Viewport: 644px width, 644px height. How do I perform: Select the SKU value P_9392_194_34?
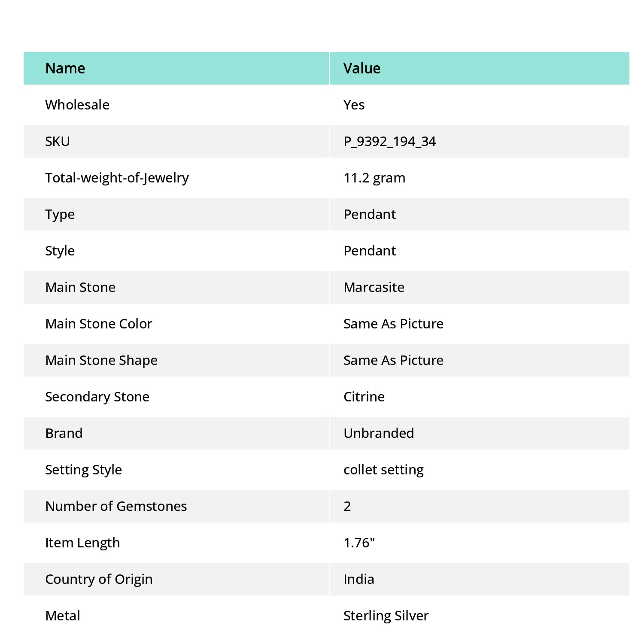[x=390, y=142]
